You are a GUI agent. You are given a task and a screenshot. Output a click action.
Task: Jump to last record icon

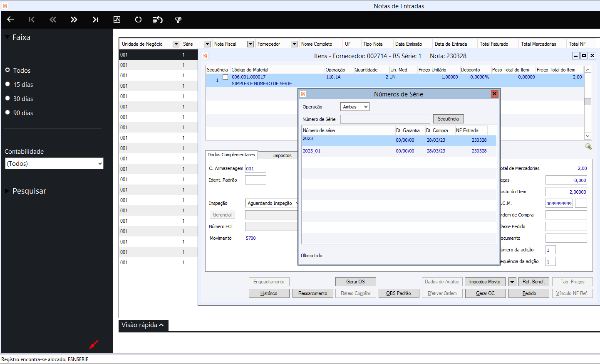coord(95,20)
